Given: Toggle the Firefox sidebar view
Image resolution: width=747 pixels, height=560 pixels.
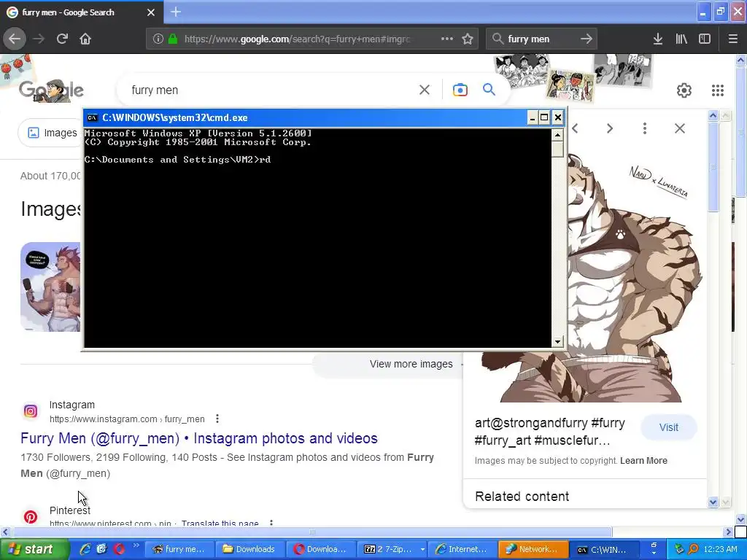Looking at the screenshot, I should [705, 39].
